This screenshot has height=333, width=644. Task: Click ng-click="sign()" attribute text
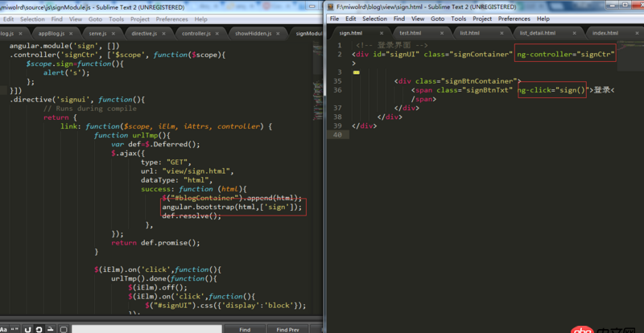[x=551, y=90]
